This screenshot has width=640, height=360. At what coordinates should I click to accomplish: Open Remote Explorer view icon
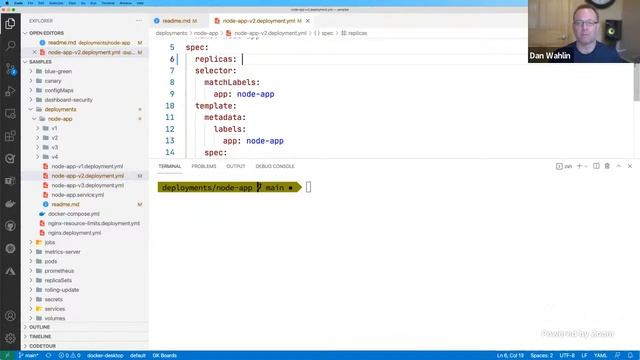click(10, 113)
